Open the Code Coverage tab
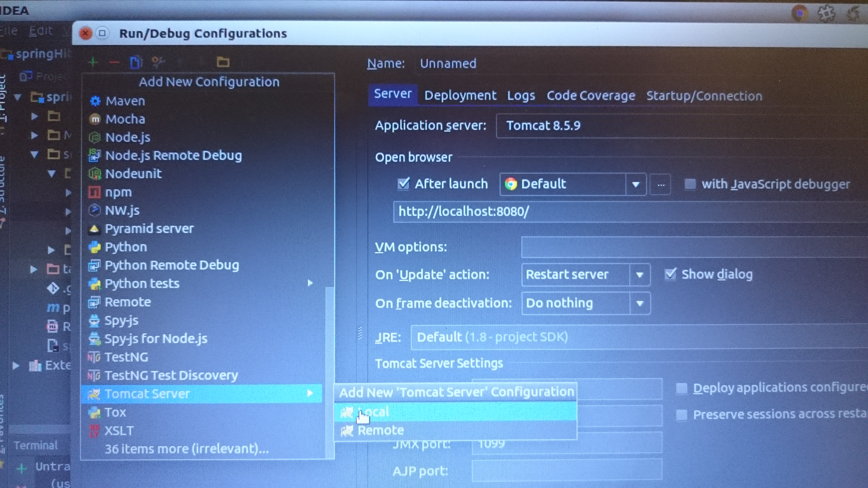Screen dimensions: 868x488 pos(591,96)
